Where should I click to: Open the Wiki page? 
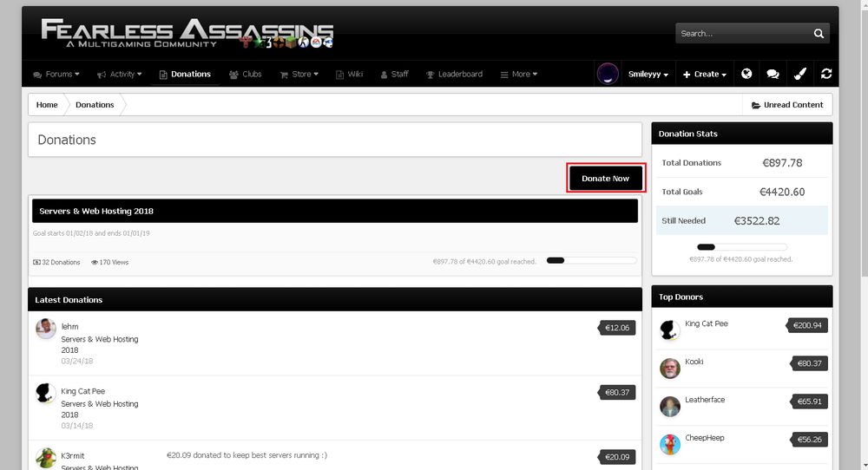(349, 74)
